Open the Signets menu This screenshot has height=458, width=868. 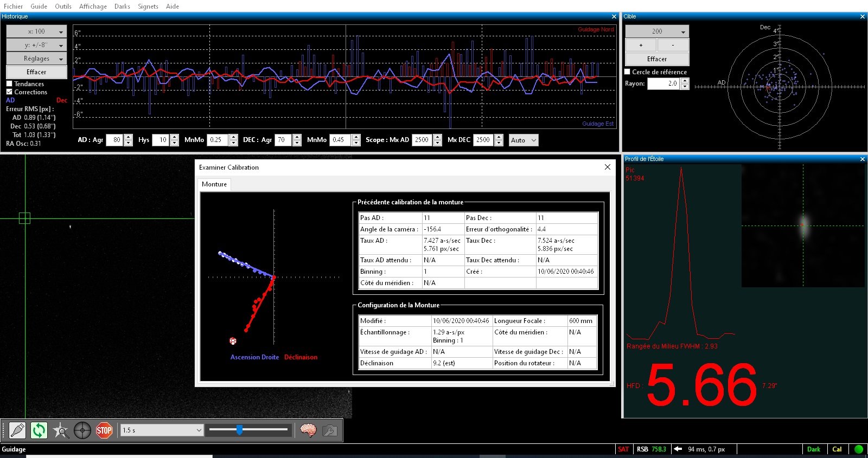148,7
